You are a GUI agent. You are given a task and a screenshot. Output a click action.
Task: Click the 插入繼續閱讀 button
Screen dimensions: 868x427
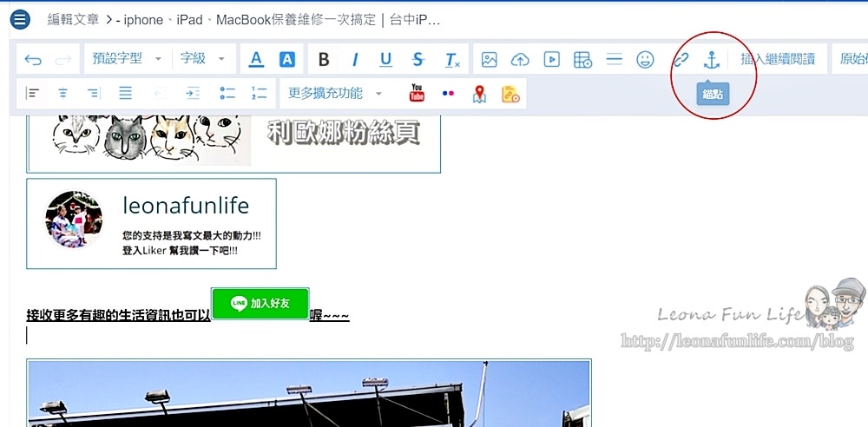click(x=777, y=59)
